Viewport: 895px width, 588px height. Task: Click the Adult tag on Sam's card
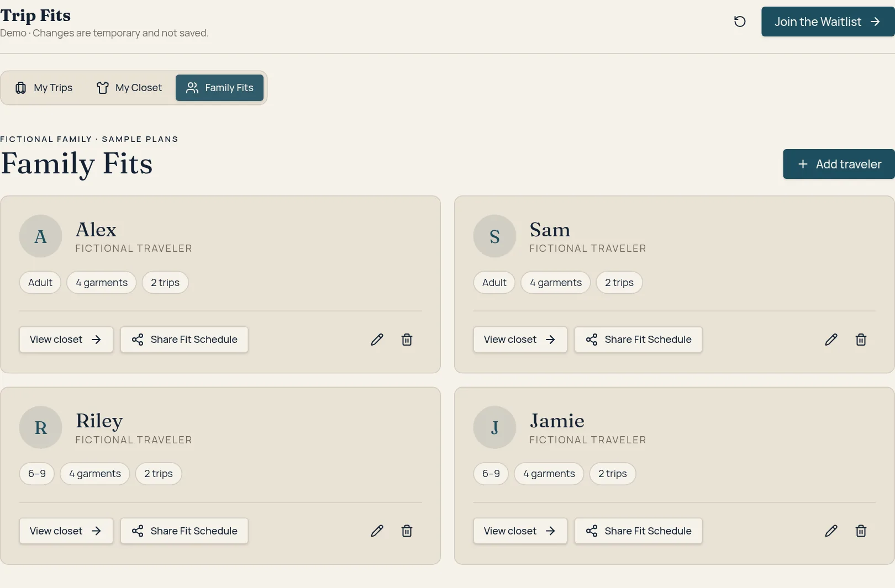(494, 283)
